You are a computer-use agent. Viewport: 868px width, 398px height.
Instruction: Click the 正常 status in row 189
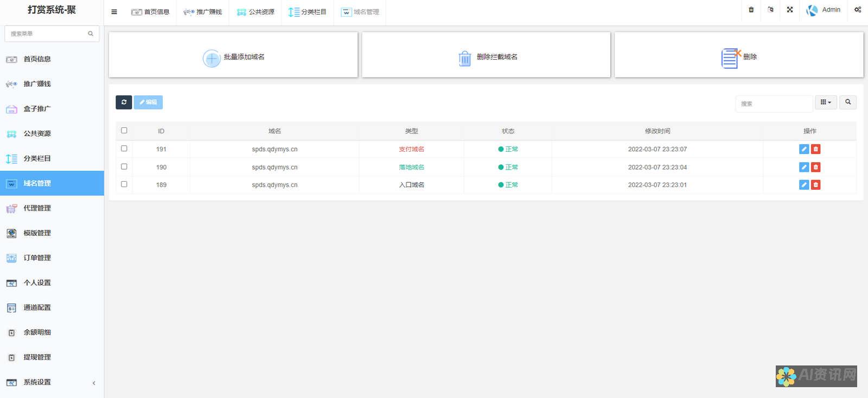click(x=508, y=185)
